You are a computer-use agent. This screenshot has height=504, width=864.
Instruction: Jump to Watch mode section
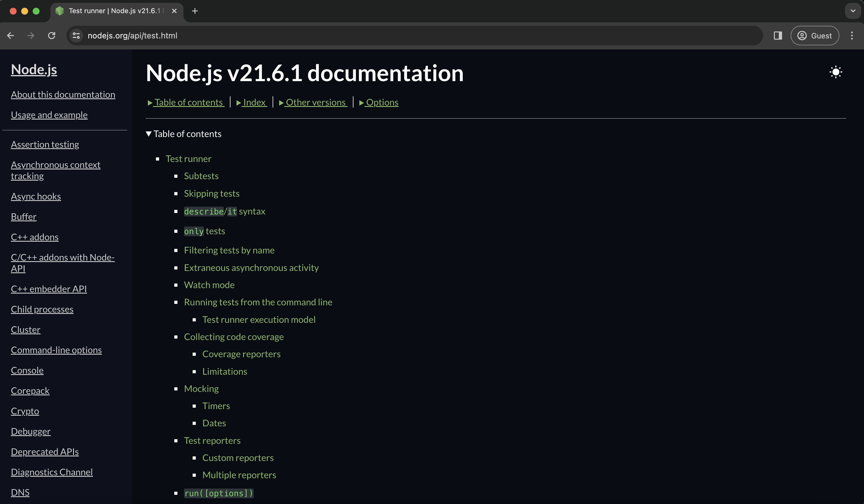pyautogui.click(x=209, y=285)
